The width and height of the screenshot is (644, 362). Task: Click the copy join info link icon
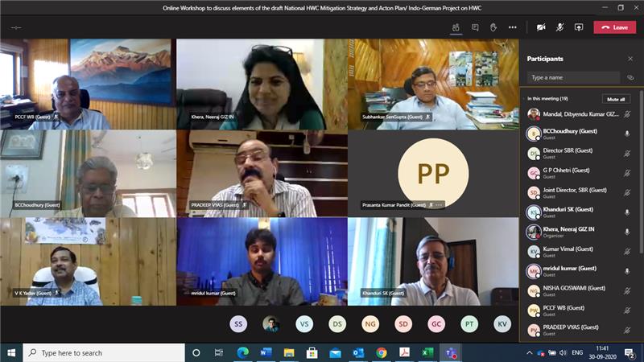630,78
